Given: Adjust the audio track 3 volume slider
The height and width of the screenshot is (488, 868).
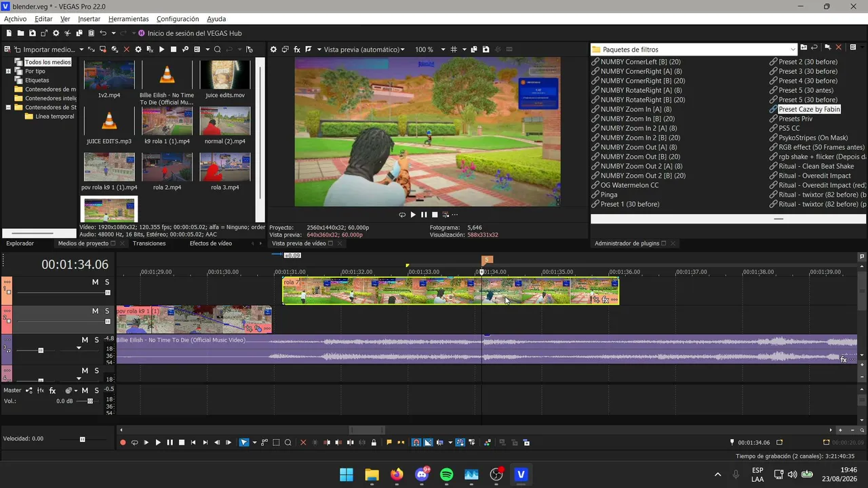Looking at the screenshot, I should point(41,350).
